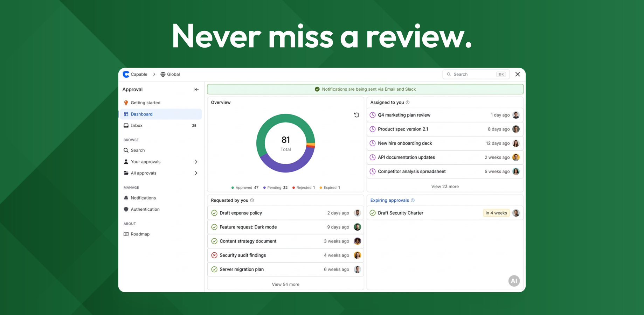Click info icon beside Requested by you
The width and height of the screenshot is (644, 315).
pyautogui.click(x=252, y=201)
